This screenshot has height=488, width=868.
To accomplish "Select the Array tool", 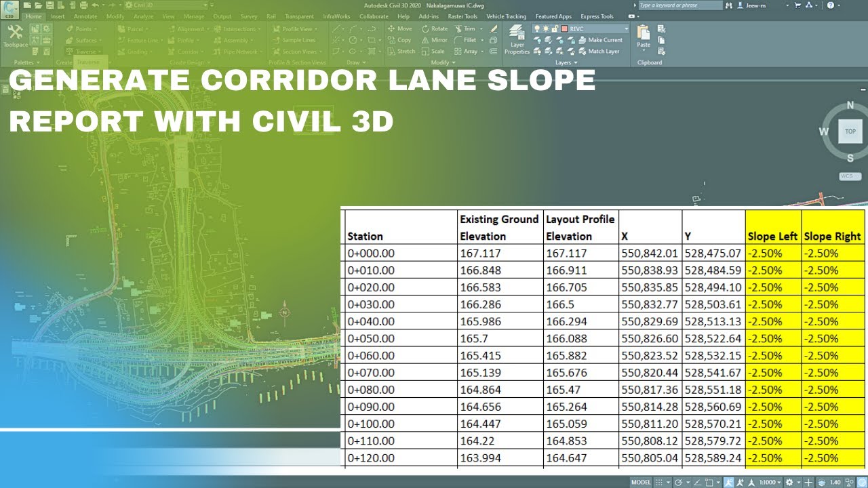I will (466, 51).
